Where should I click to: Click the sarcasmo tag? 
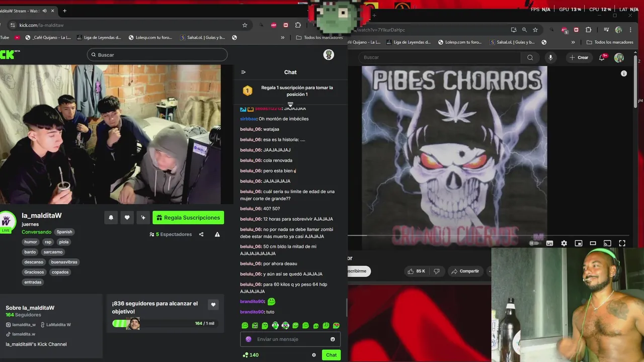tap(53, 252)
